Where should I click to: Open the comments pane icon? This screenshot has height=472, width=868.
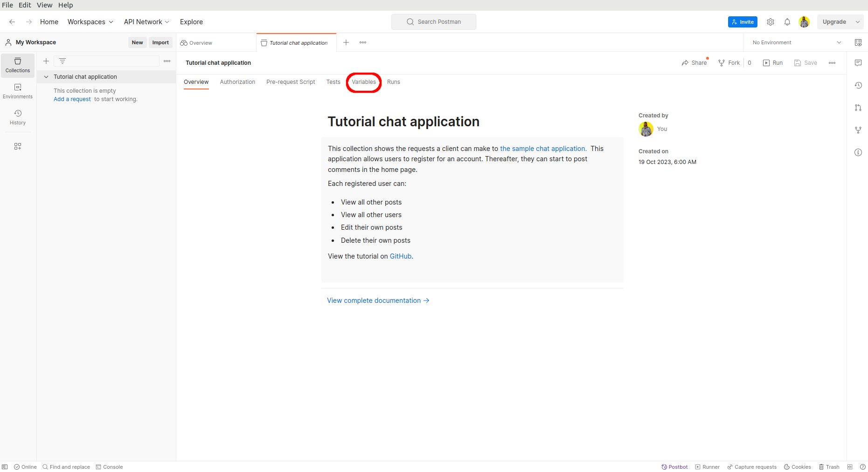[858, 63]
